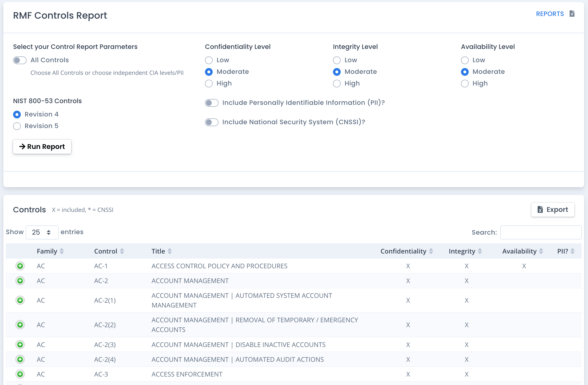The height and width of the screenshot is (385, 588).
Task: Expand the AC-2(4) row green plus icon
Action: (20, 359)
